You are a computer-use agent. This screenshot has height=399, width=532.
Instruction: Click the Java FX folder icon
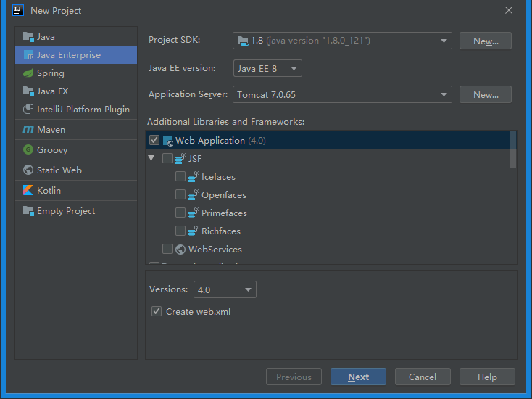28,91
